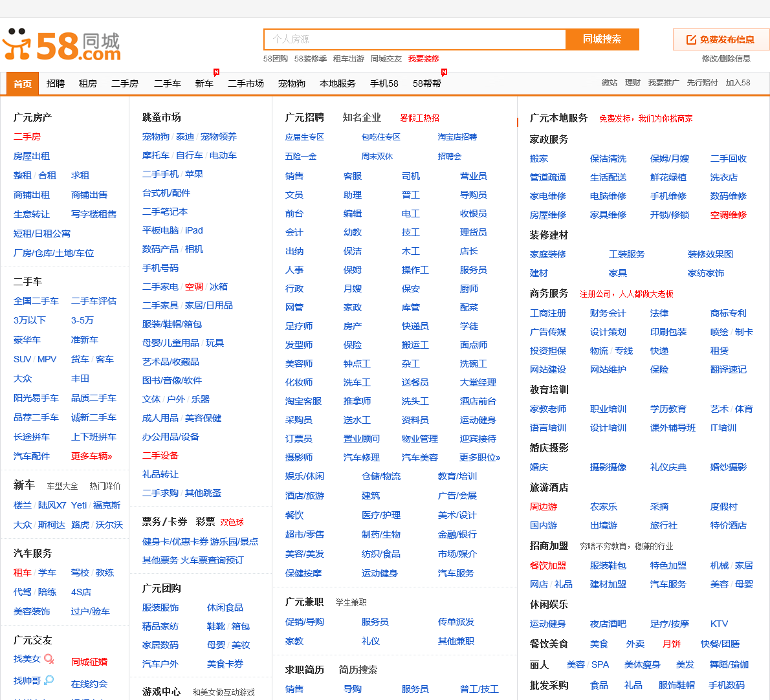Click the 医疗/护理 category link
This screenshot has height=700, width=770.
pos(381,516)
